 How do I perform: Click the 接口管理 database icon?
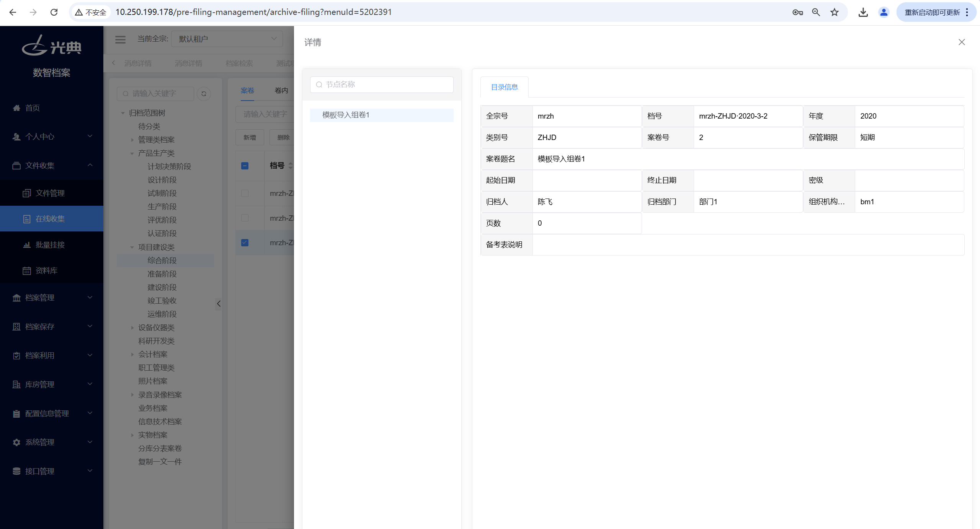click(16, 471)
